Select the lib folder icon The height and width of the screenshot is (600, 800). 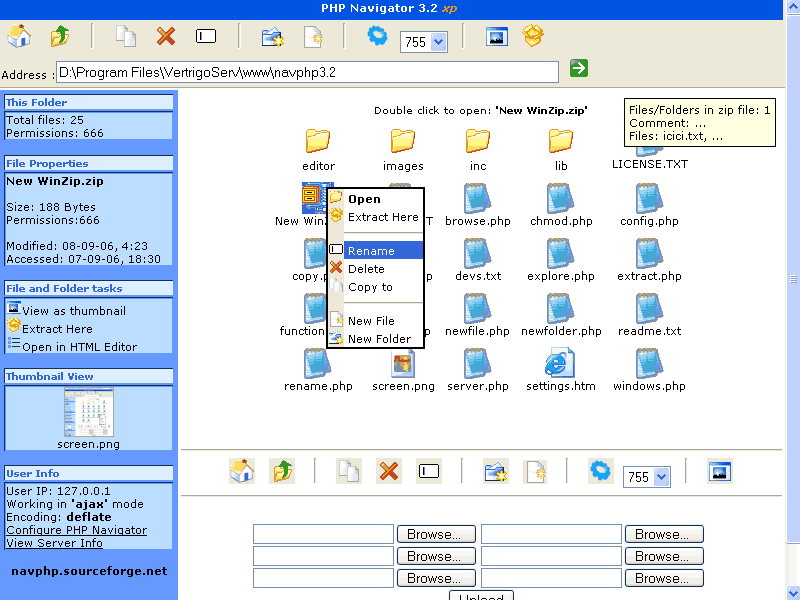[x=561, y=141]
